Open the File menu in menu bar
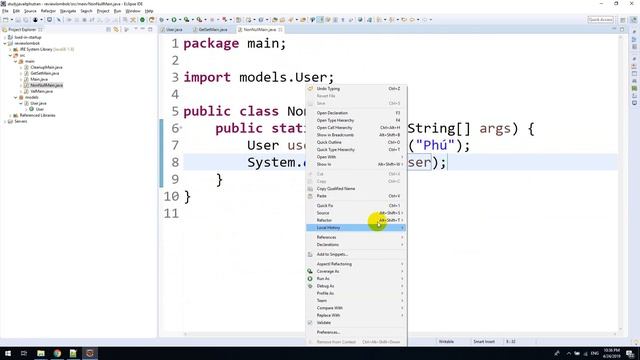This screenshot has width=640, height=360. tap(5, 11)
